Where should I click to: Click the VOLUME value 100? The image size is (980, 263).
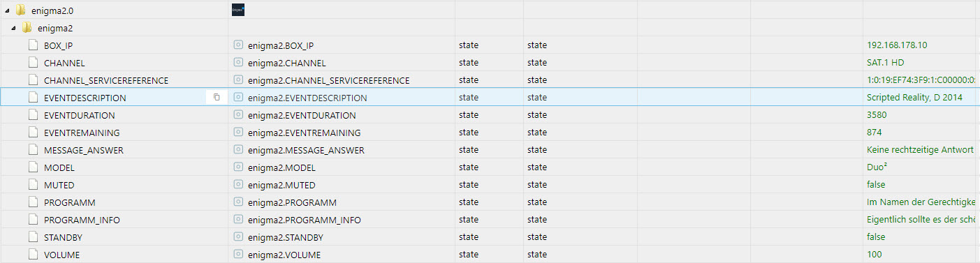[874, 255]
